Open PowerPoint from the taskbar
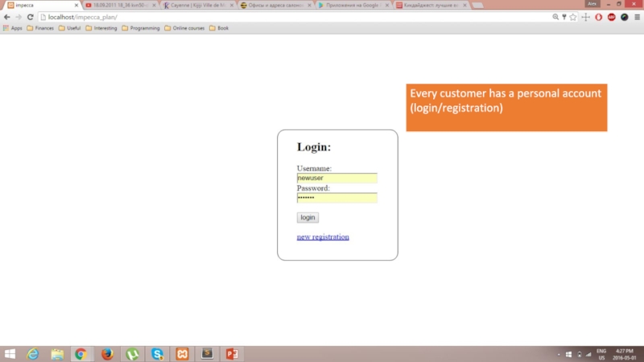The width and height of the screenshot is (644, 362). [232, 354]
